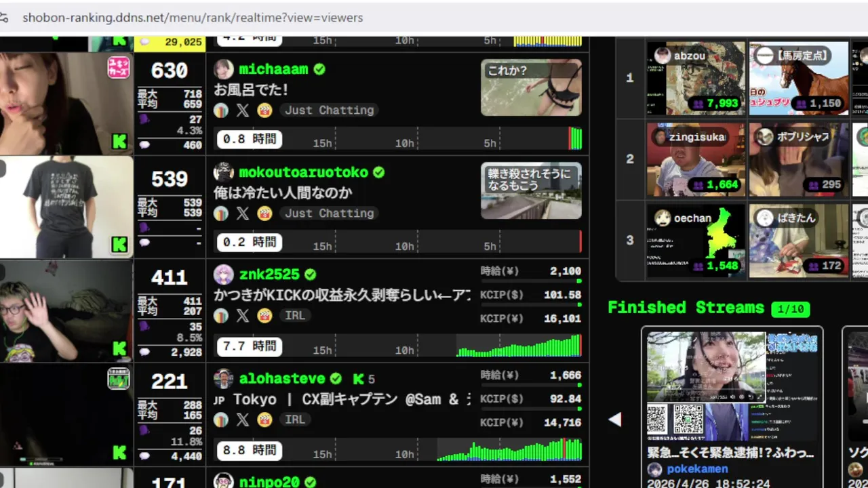Image resolution: width=868 pixels, height=488 pixels.
Task: Click Kick logo on alohasteve's stream preview
Action: point(120,452)
